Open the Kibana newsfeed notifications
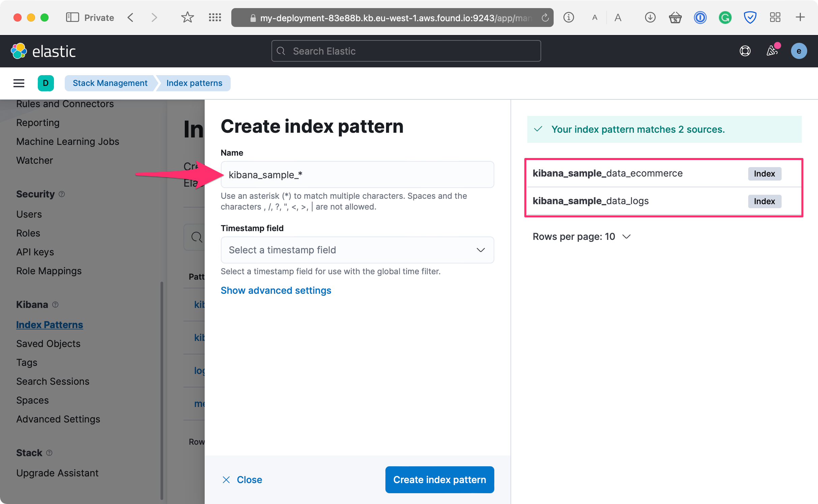 (772, 51)
